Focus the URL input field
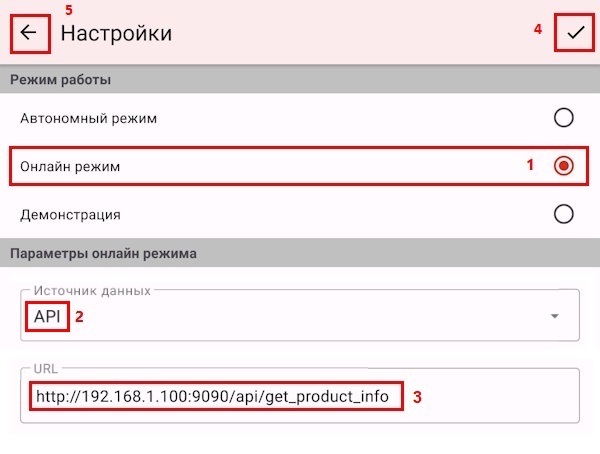This screenshot has height=454, width=600. [x=300, y=395]
